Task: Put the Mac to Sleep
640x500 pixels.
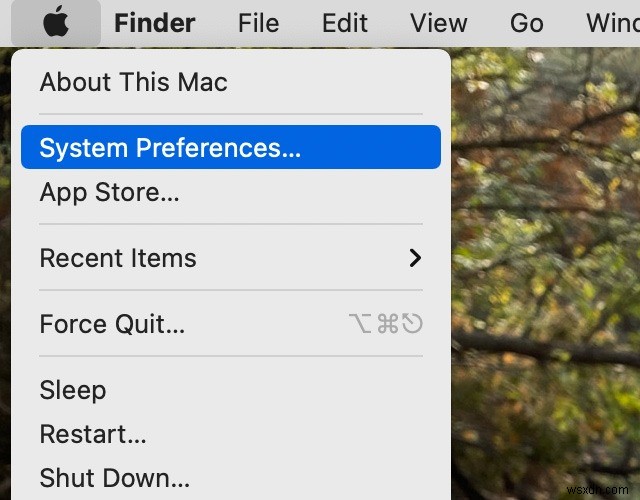Action: click(x=72, y=390)
